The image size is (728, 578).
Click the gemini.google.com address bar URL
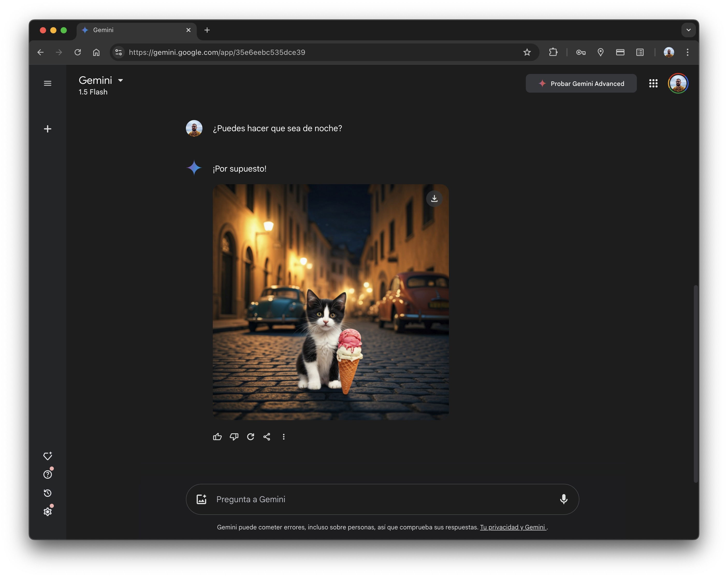click(x=217, y=52)
